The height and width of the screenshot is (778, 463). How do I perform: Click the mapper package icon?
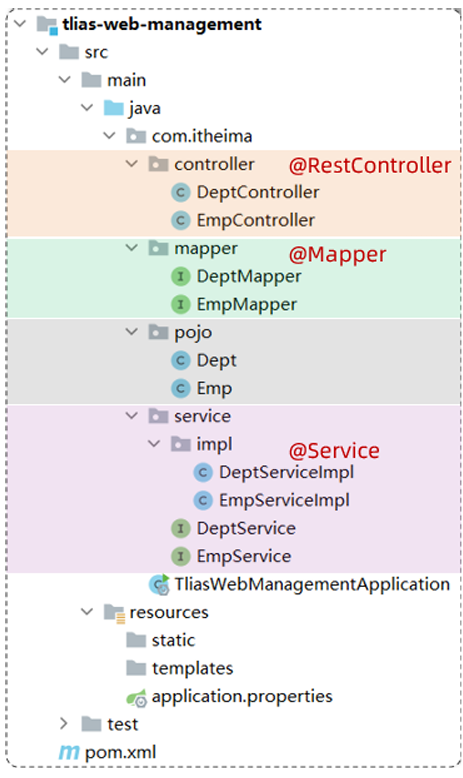point(158,248)
